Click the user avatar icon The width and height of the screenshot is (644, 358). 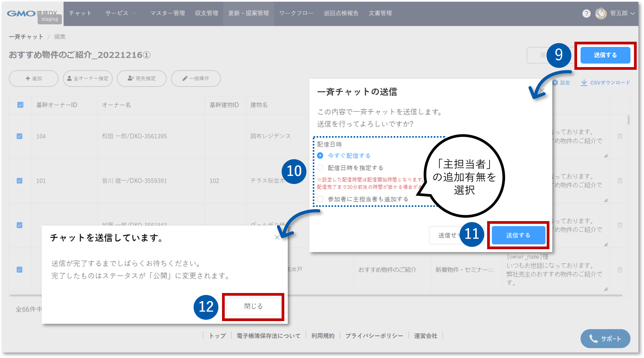pyautogui.click(x=601, y=13)
